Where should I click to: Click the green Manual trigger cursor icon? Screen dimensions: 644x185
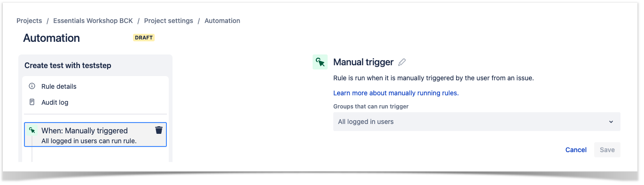[x=320, y=62]
